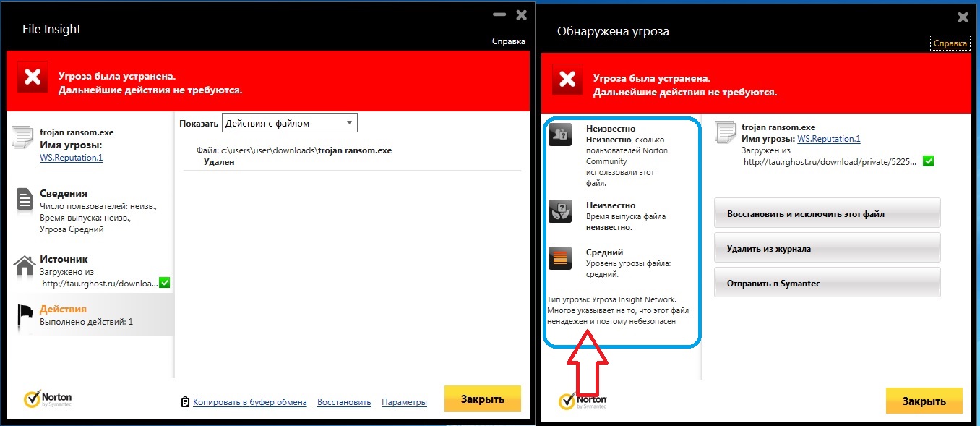Click Время выпуска файла неизвестно text
Screen dimensions: 980x426
coord(626,221)
